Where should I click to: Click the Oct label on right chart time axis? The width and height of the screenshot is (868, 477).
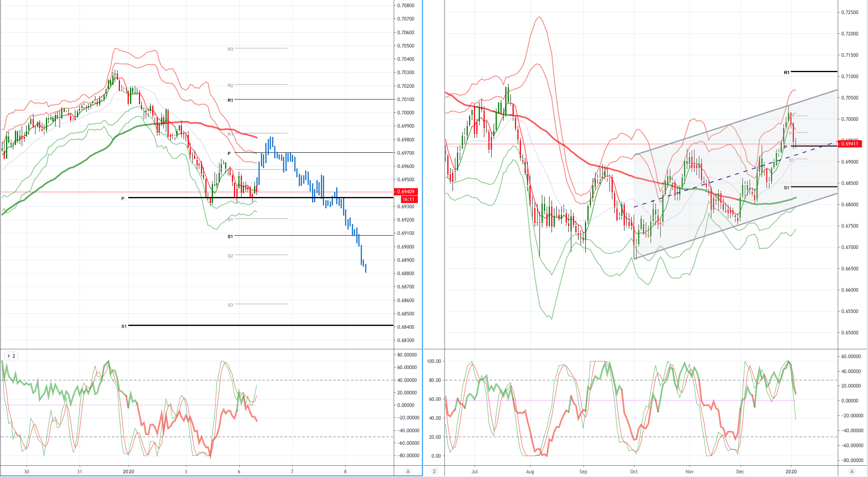[634, 471]
